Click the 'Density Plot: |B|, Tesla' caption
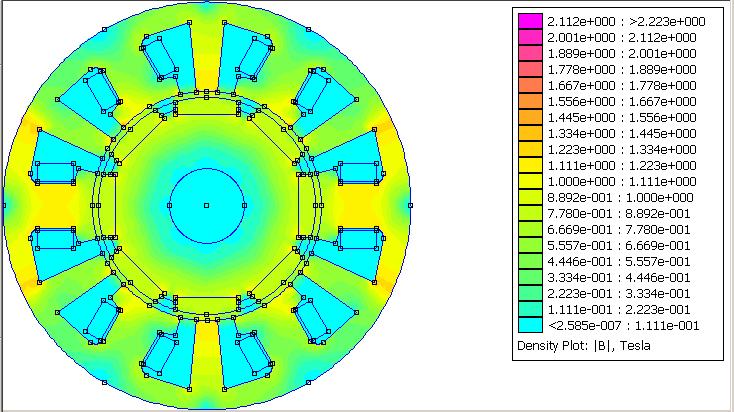Image resolution: width=734 pixels, height=412 pixels. tap(583, 346)
